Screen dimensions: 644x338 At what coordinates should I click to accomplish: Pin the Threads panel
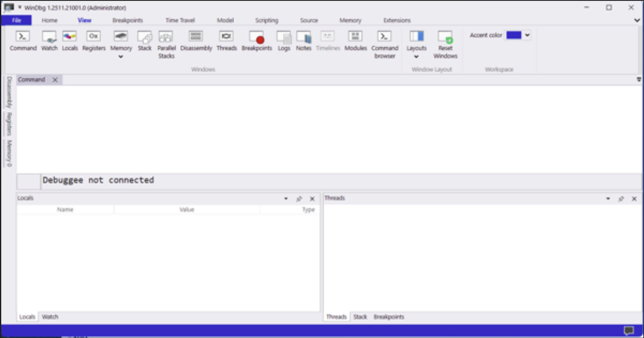621,199
